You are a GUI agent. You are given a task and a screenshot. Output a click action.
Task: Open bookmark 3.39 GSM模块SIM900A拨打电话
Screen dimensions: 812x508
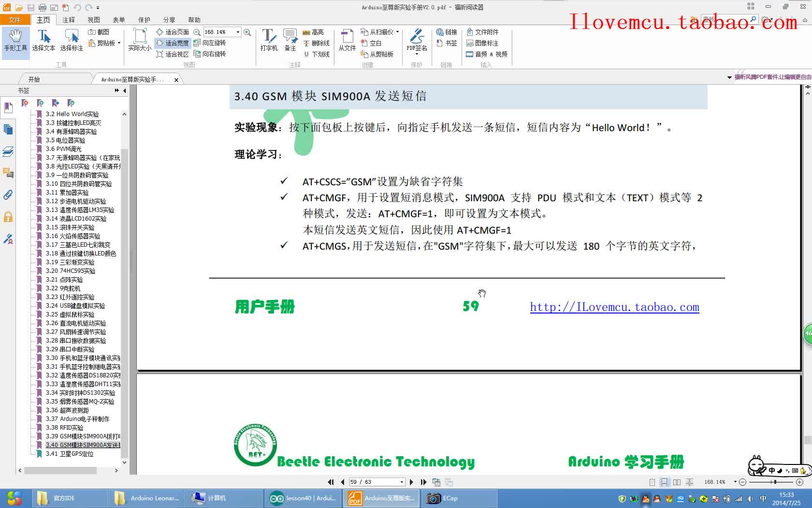point(83,436)
